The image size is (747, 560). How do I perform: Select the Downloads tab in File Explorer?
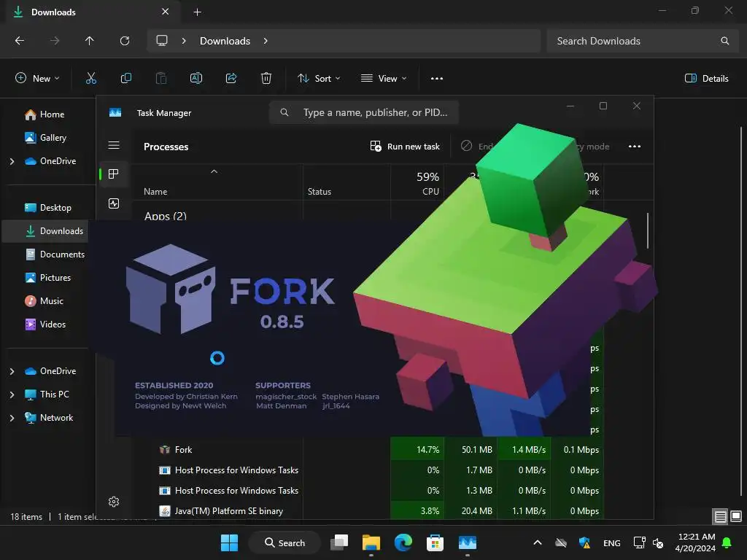[92, 12]
